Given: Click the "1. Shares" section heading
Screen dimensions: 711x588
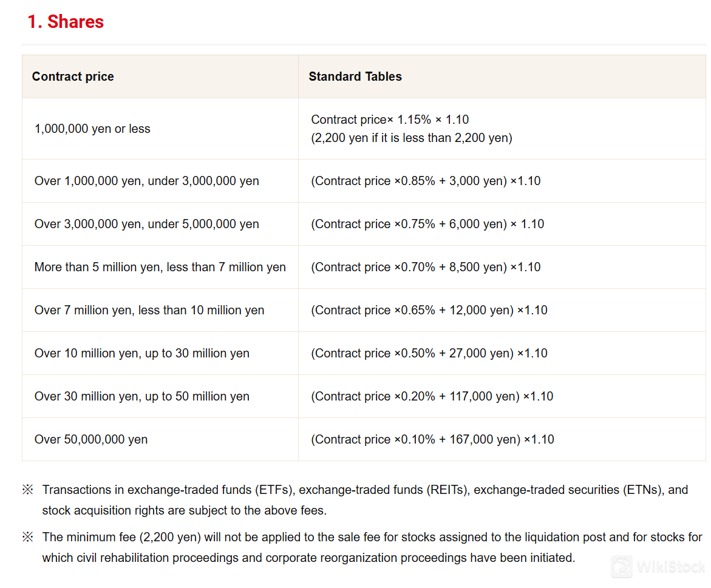Looking at the screenshot, I should (x=66, y=22).
